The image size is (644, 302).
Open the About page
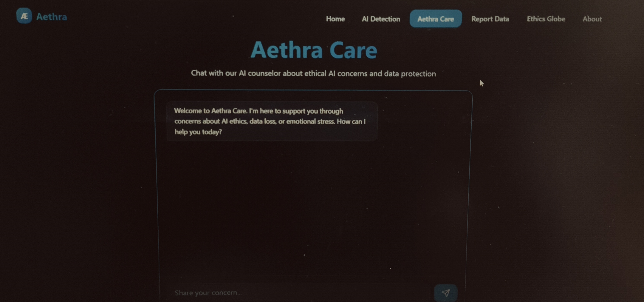coord(592,19)
